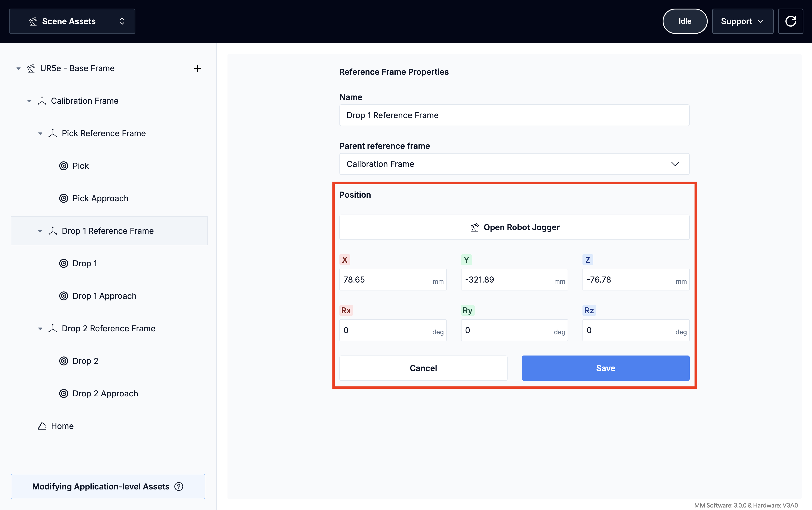Click the Rx rotation input field
Screen dimensions: 812x510
(393, 330)
